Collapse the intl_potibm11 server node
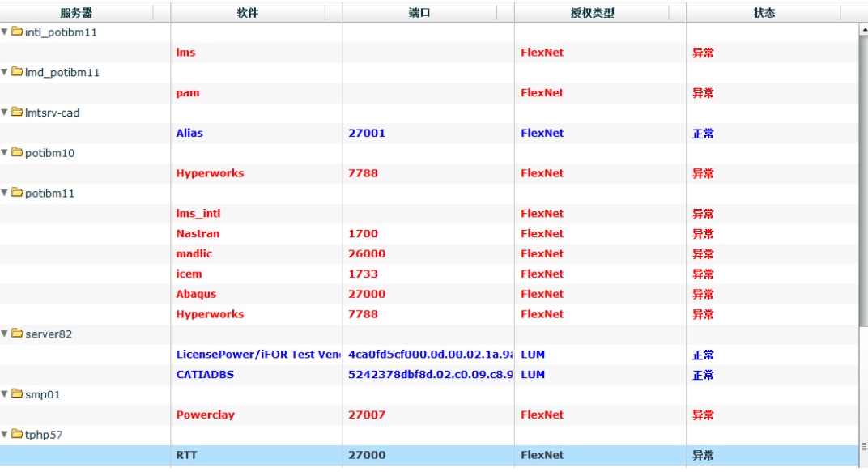Viewport: 868px width, 472px height. click(5, 32)
